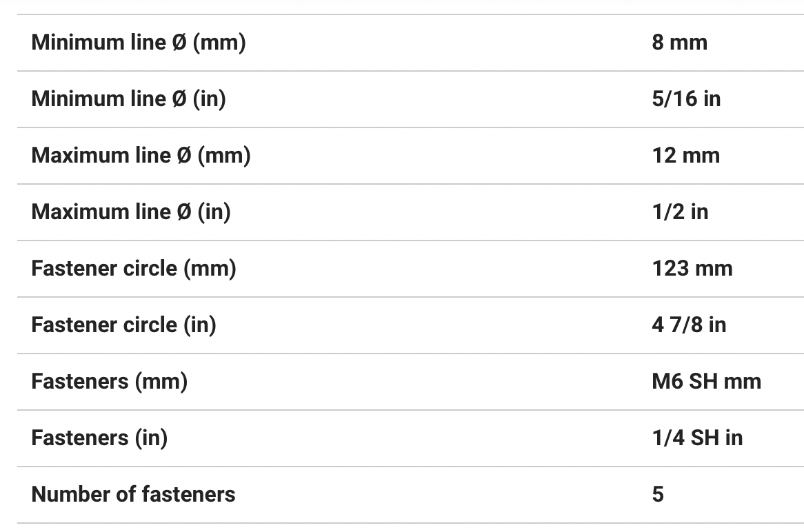Click the 'Fastener circle (mm)' label
Screen dimensions: 804x532
[134, 269]
